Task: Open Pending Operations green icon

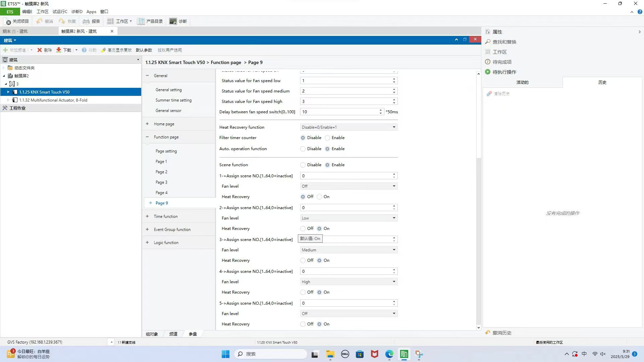Action: 488,72
